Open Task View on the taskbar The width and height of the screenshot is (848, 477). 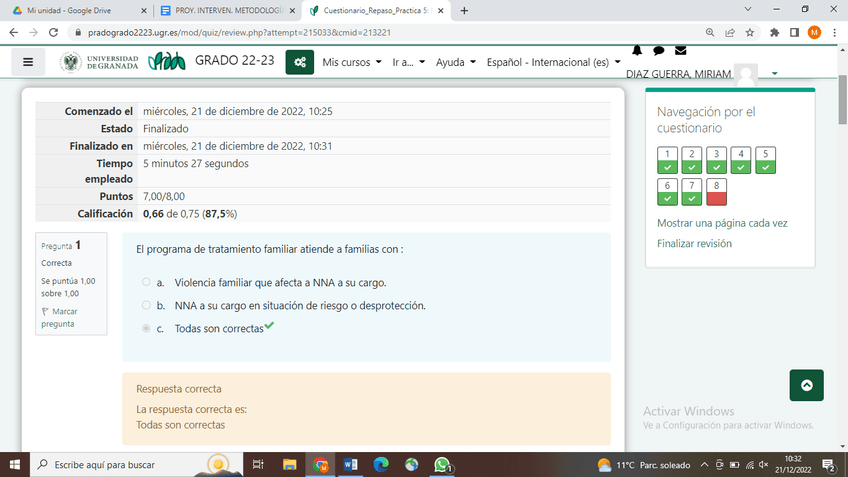coord(258,465)
